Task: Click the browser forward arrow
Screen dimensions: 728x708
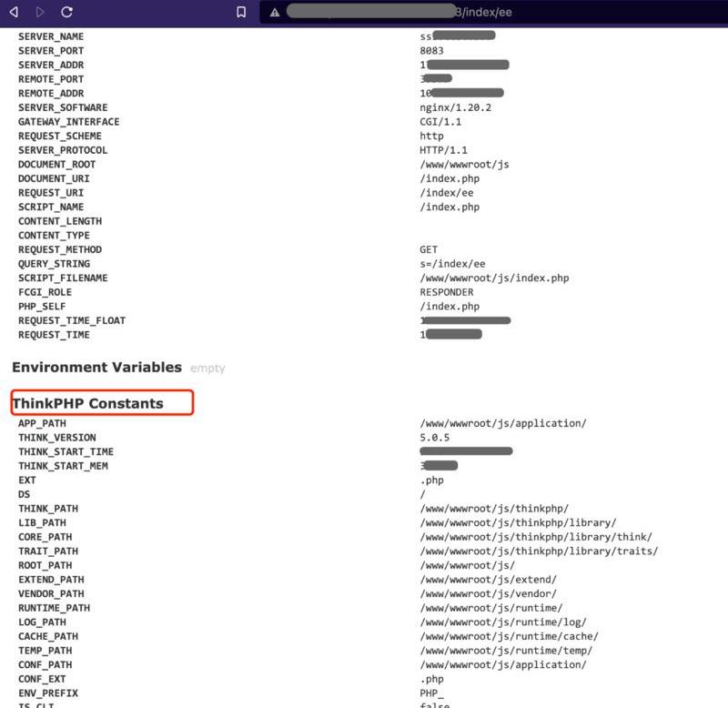Action: pos(40,12)
